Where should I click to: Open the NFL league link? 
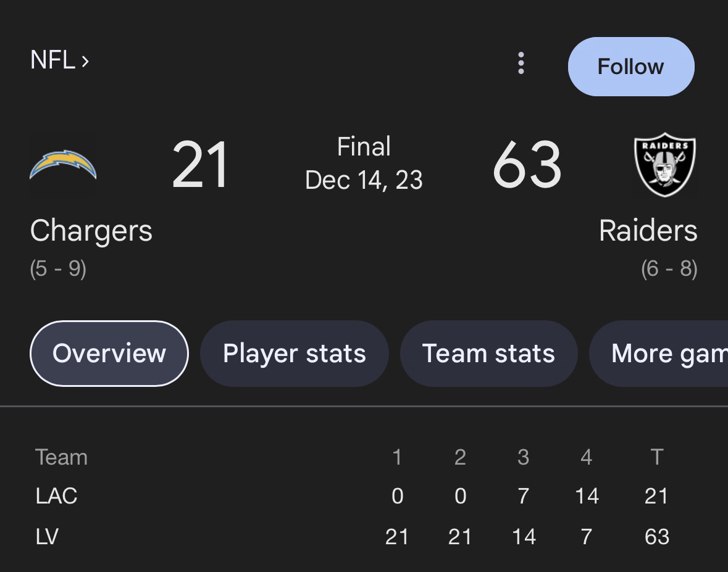point(59,60)
